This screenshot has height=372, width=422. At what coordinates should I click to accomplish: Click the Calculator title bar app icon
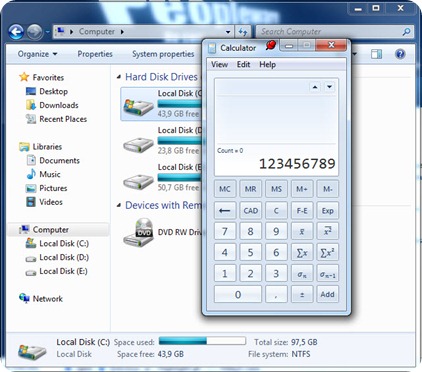(212, 48)
